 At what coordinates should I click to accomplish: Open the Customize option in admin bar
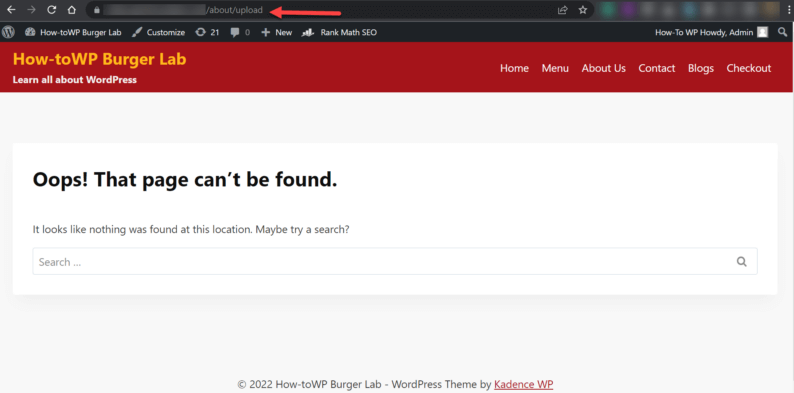158,32
